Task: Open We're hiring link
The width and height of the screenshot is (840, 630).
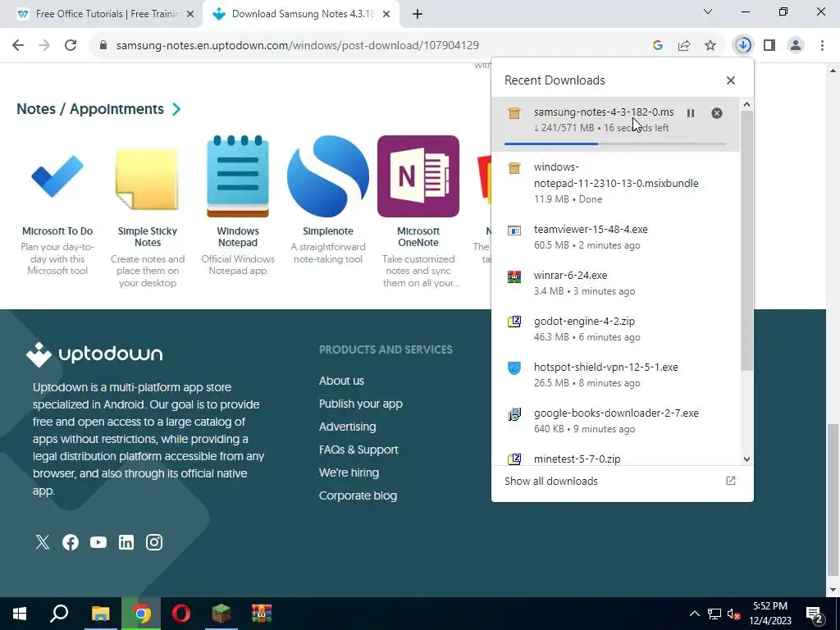Action: tap(349, 473)
